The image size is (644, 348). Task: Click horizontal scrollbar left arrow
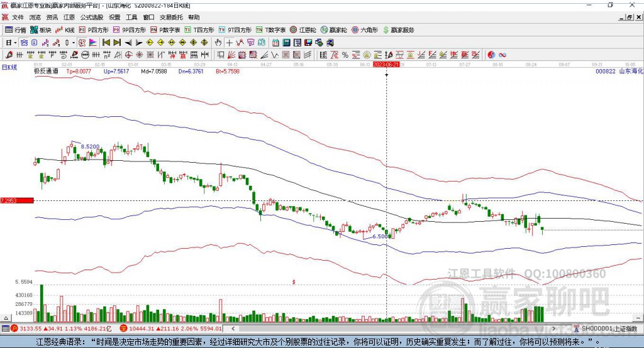[x=233, y=329]
